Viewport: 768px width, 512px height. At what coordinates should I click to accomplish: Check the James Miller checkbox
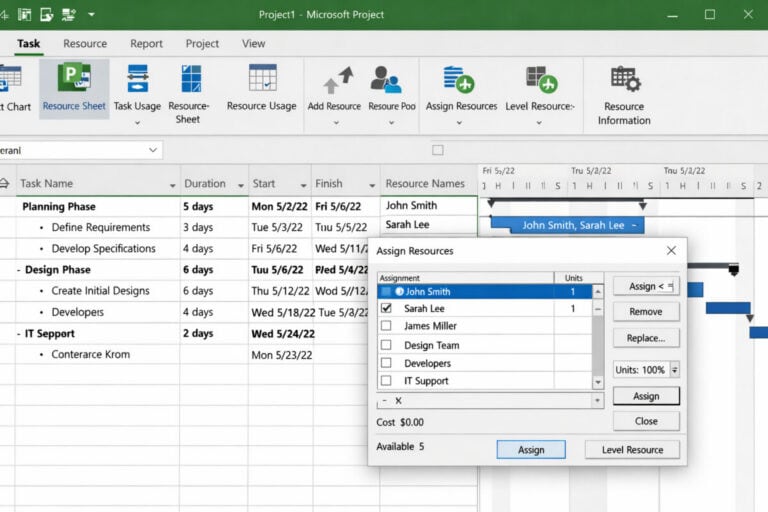(386, 325)
